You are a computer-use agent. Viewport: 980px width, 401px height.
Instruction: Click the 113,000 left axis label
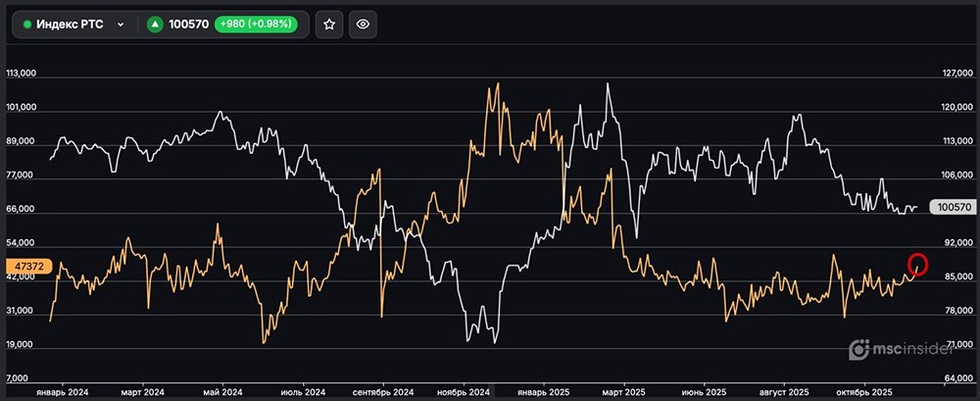[x=21, y=74]
